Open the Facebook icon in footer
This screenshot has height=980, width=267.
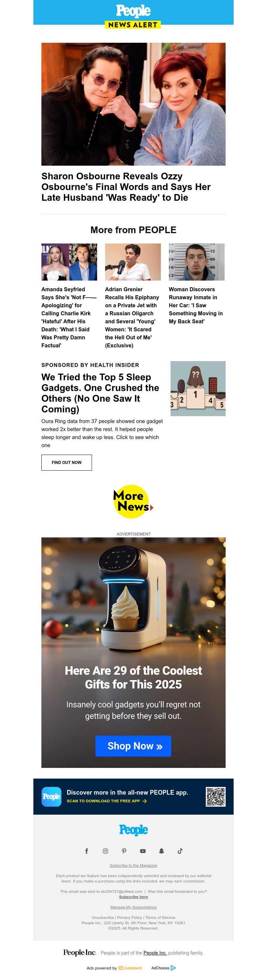coord(87,851)
